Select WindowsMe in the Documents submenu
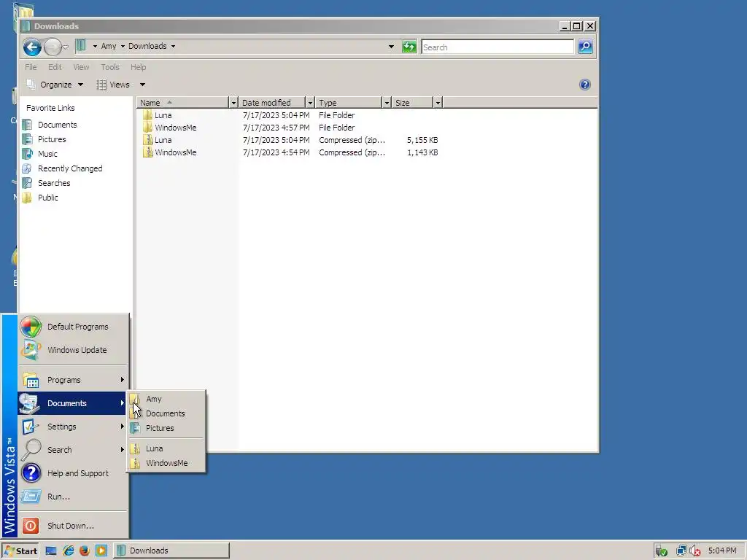The width and height of the screenshot is (747, 560). pos(166,463)
